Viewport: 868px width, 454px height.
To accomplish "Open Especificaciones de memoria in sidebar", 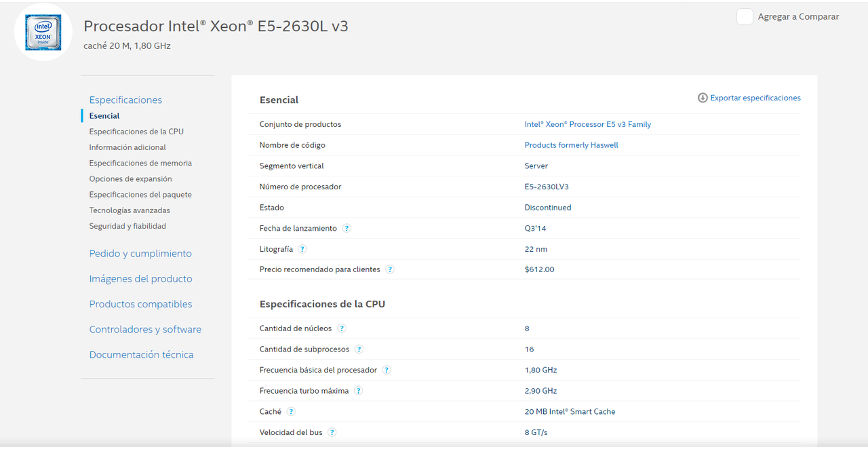I will point(140,163).
